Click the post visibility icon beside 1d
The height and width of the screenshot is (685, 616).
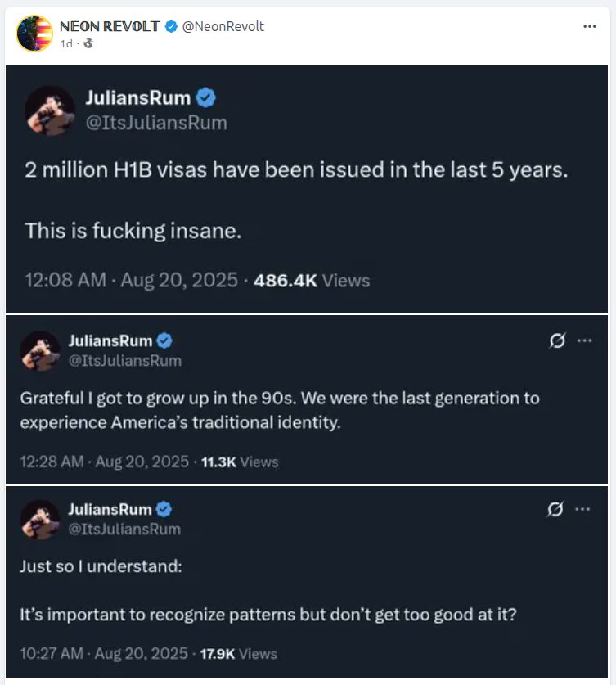(x=88, y=43)
